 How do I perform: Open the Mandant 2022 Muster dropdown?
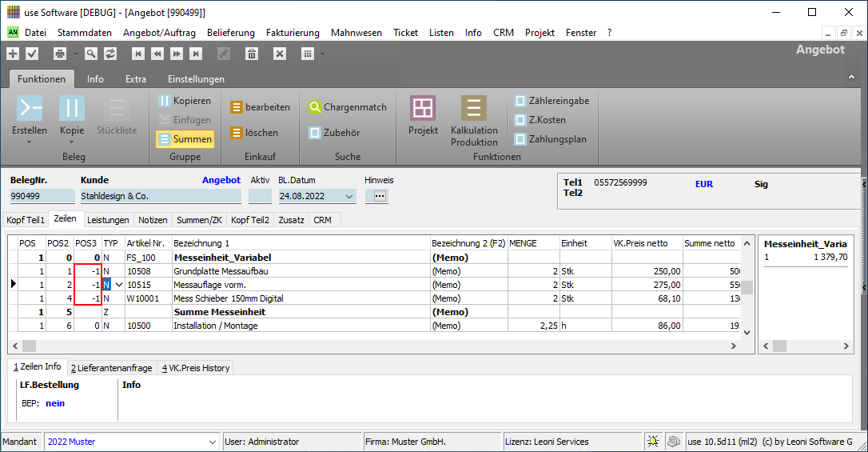tap(213, 442)
